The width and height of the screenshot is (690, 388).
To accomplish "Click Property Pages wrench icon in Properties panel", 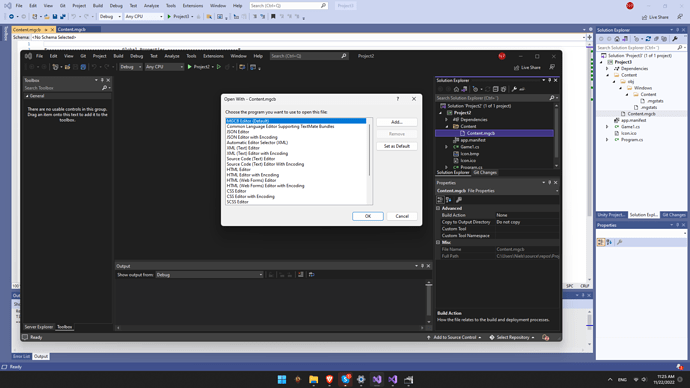I will pos(459,200).
